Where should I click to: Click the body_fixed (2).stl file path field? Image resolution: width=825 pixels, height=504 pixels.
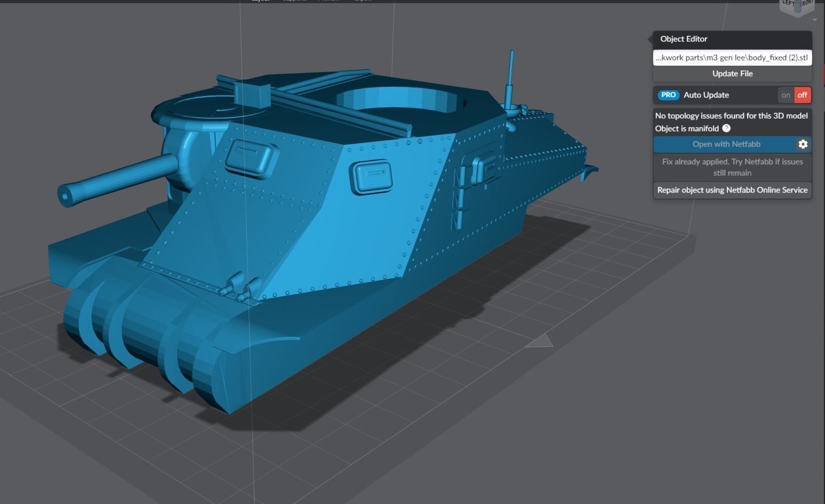tap(732, 58)
